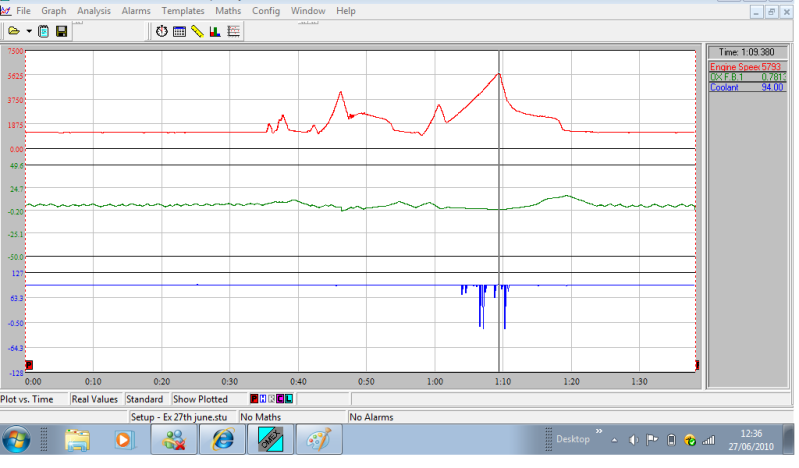The width and height of the screenshot is (799, 468).
Task: Click the open file folder icon
Action: 14,31
